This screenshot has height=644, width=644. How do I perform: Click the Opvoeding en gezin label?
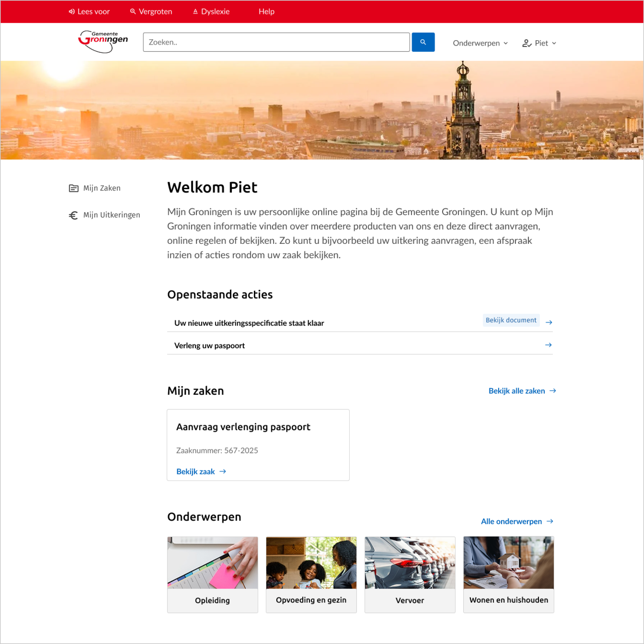(311, 600)
